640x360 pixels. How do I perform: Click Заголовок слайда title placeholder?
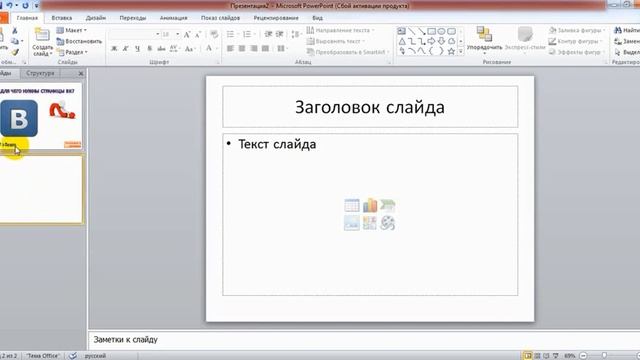(x=370, y=107)
